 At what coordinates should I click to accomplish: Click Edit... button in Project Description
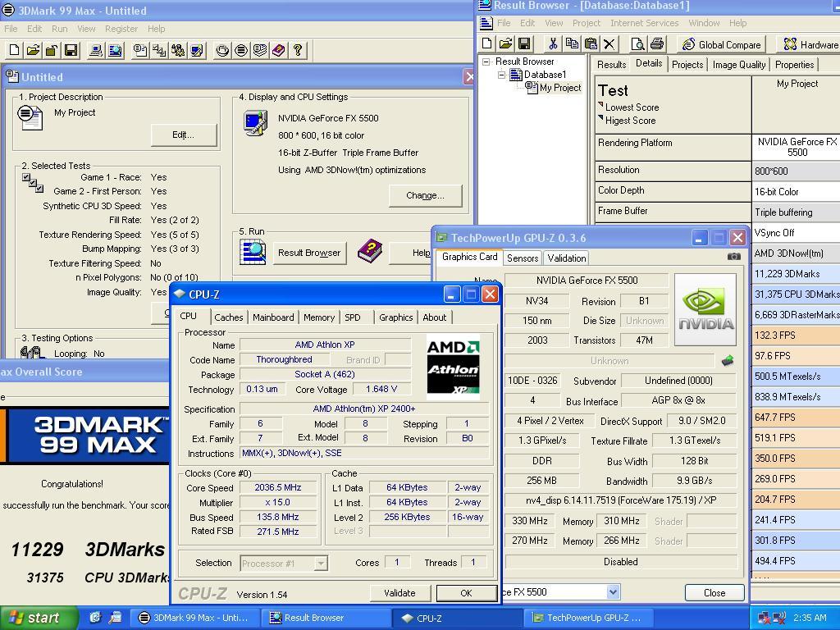(184, 135)
